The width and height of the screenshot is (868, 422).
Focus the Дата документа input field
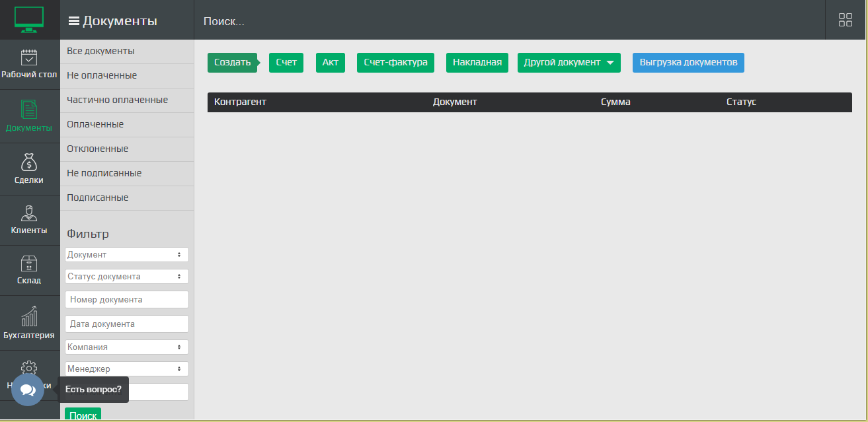pos(127,324)
